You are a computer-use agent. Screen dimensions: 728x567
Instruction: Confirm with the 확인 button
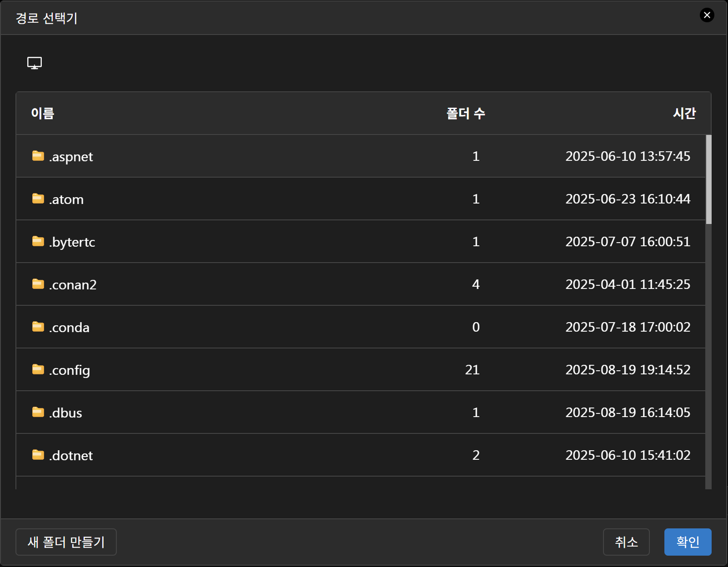(688, 542)
